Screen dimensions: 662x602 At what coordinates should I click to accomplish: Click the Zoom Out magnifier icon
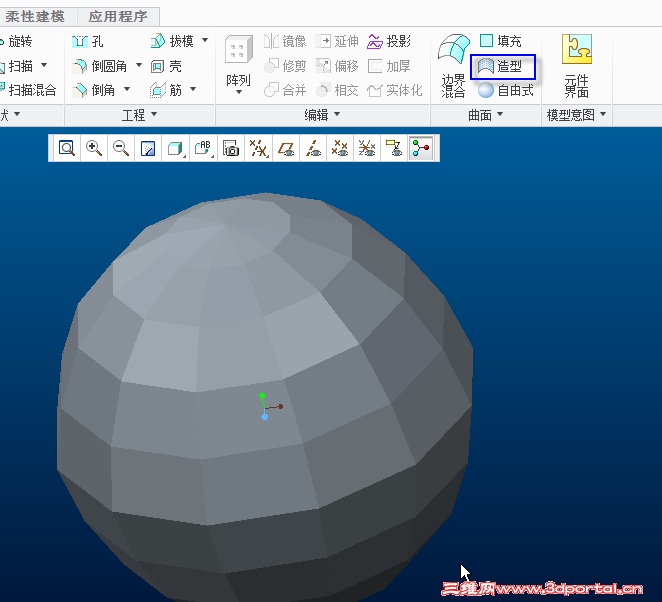121,148
